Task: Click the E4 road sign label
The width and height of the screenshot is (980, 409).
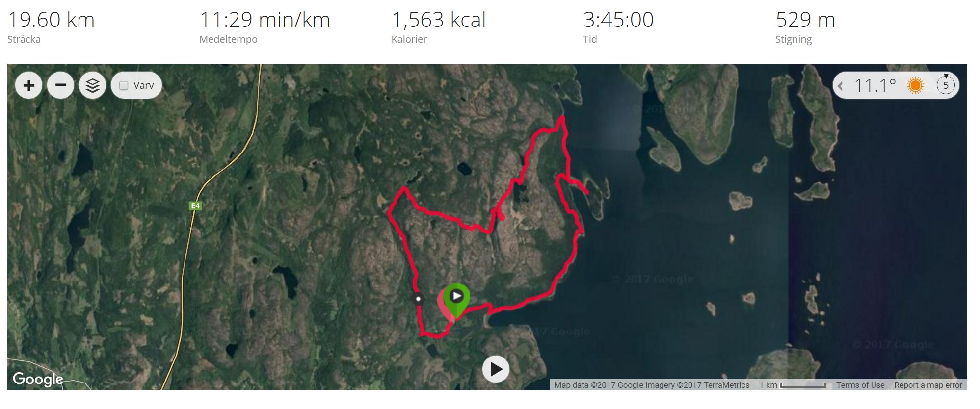Action: pos(195,206)
